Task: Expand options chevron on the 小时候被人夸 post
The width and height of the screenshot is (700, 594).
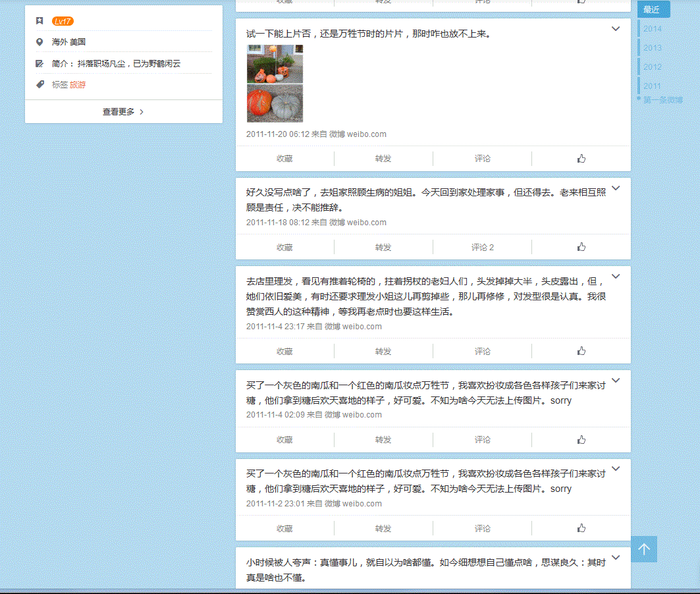Action: [616, 558]
